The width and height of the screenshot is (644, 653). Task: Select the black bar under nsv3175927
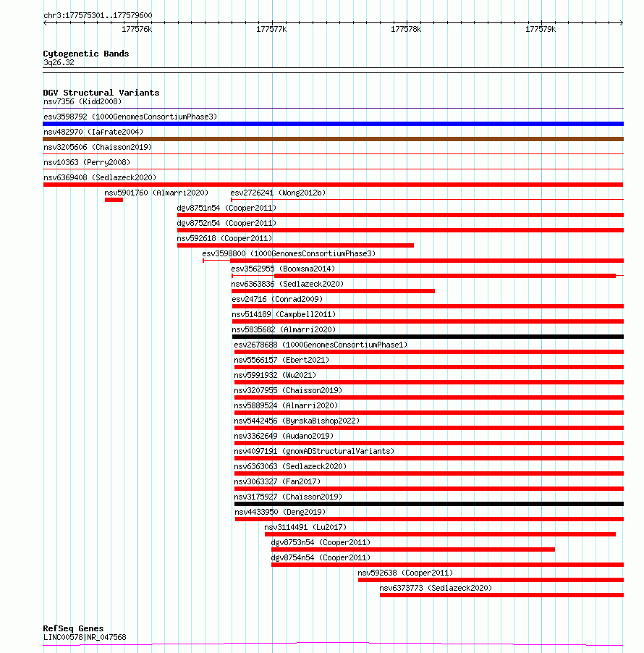tap(429, 504)
